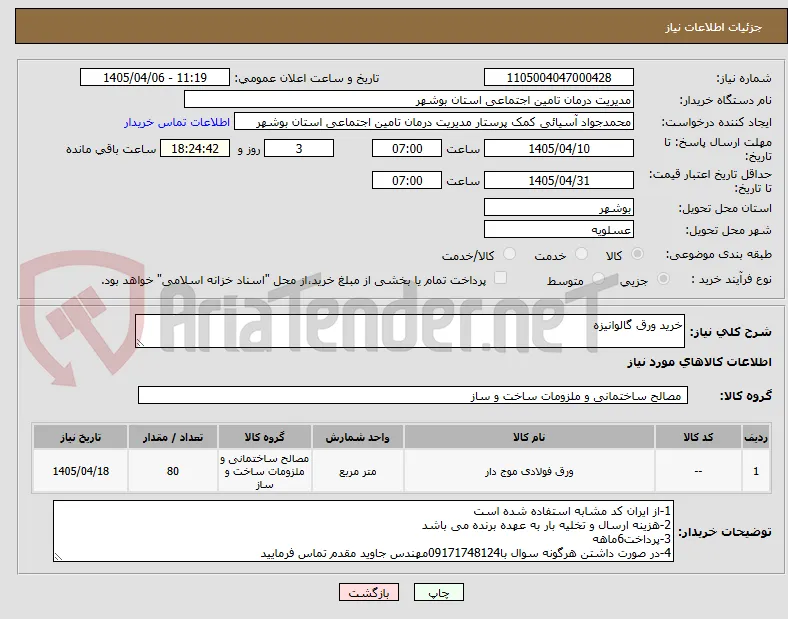The height and width of the screenshot is (619, 788).
Task: Select the کالا/خدمت radio button
Action: click(x=510, y=254)
